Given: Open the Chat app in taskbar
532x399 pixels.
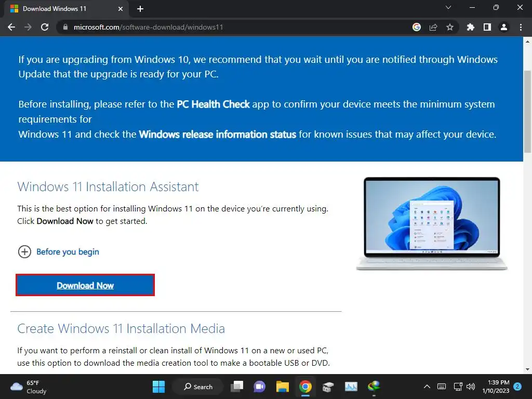Looking at the screenshot, I should coord(260,387).
